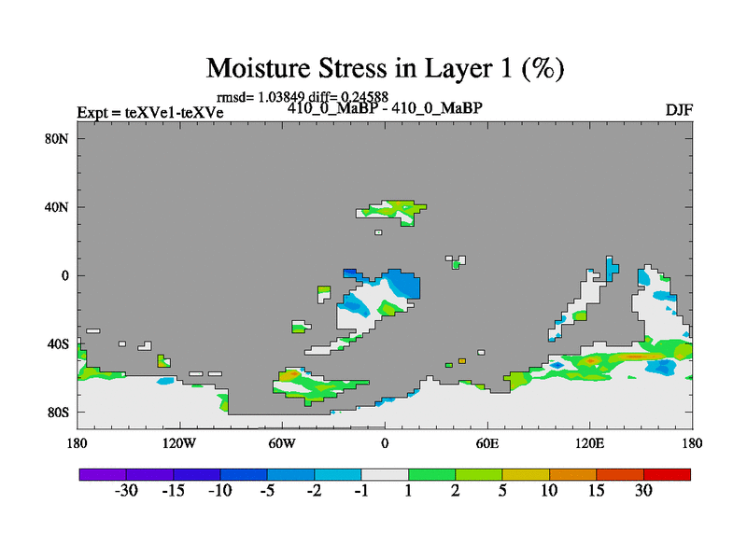Click the plot title 'Moisture Stress in Layer 1 (%)'
This screenshot has width=747, height=560.
[x=385, y=69]
